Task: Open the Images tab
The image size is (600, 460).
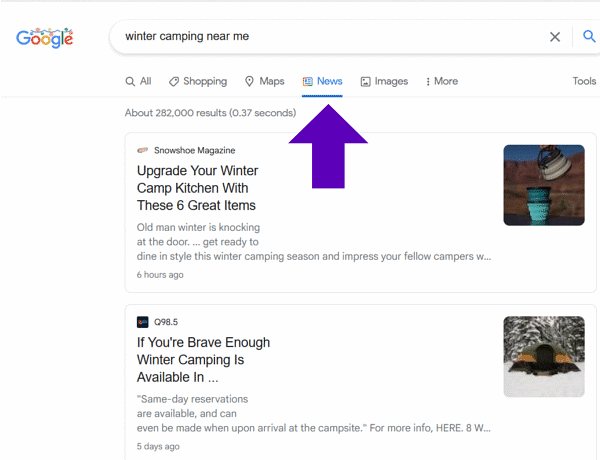Action: (384, 81)
